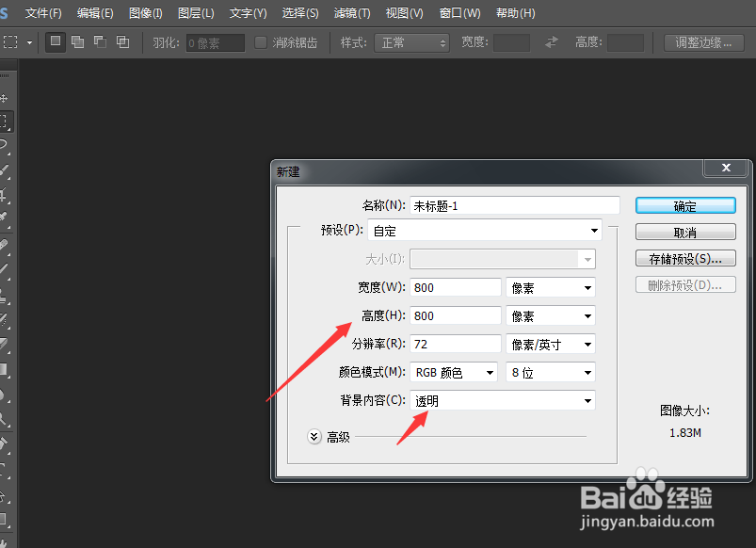756x548 pixels.
Task: Click the 存储预设 save preset button
Action: [x=684, y=258]
